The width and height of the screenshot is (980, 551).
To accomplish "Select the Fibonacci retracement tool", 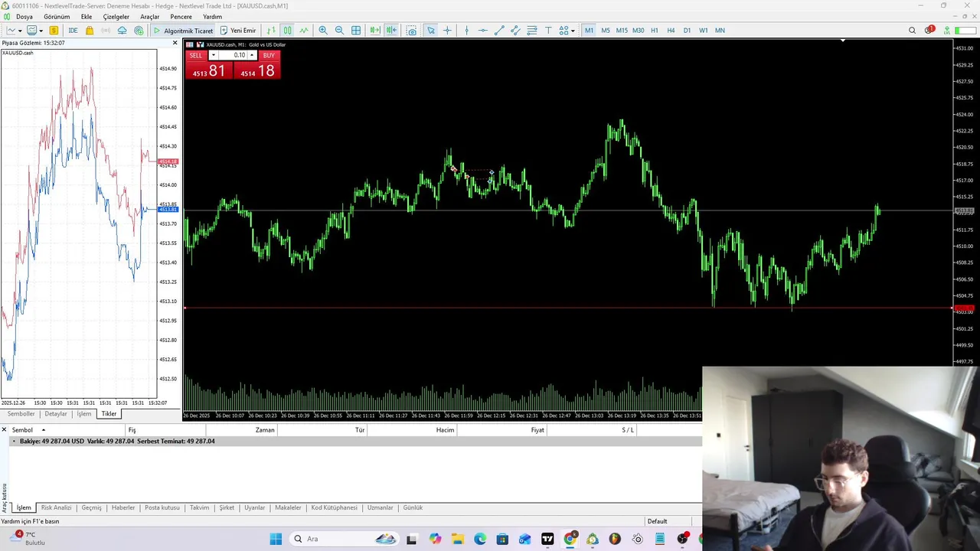I will point(532,31).
